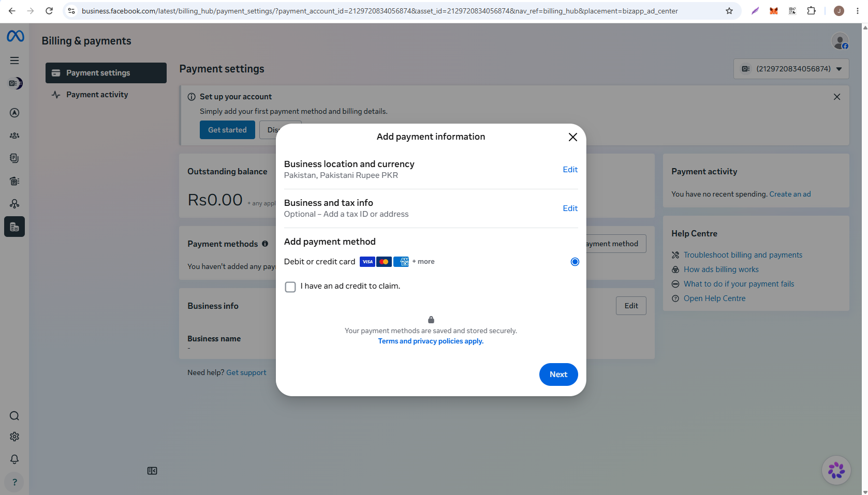Click the MetaMask fox extension icon
The width and height of the screenshot is (868, 495).
(774, 11)
